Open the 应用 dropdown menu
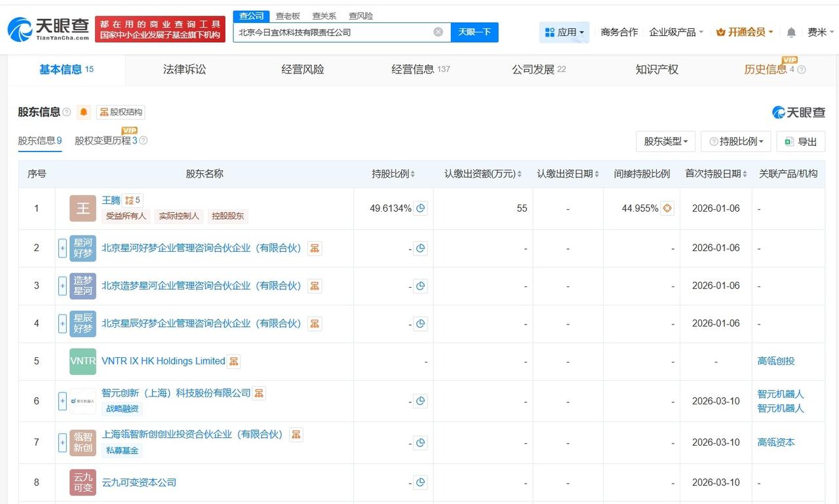The image size is (839, 504). pyautogui.click(x=564, y=32)
